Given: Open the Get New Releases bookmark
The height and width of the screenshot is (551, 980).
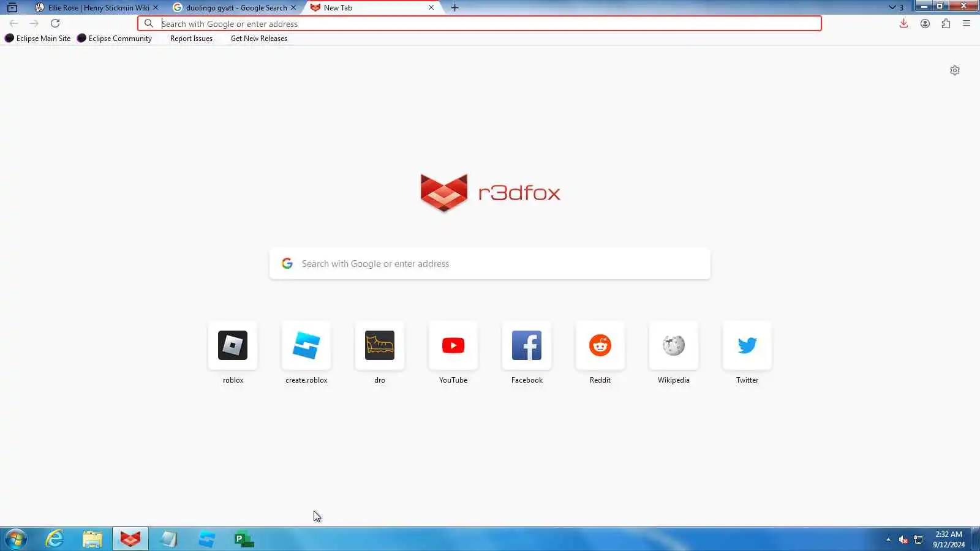Looking at the screenshot, I should pos(258,38).
